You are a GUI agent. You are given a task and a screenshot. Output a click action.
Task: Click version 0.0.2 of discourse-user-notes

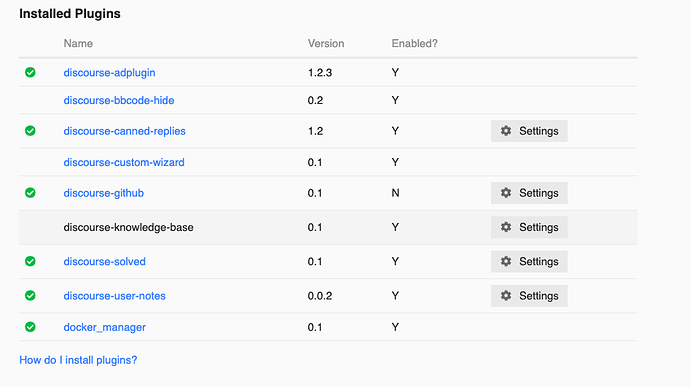[x=319, y=296]
